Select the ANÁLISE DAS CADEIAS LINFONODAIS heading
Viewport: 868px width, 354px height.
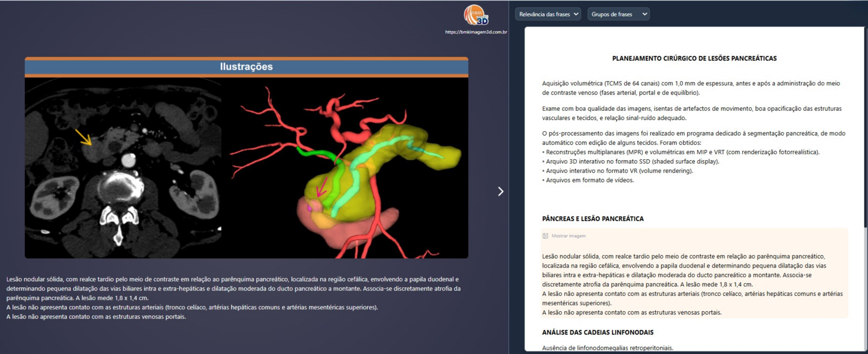pyautogui.click(x=598, y=332)
